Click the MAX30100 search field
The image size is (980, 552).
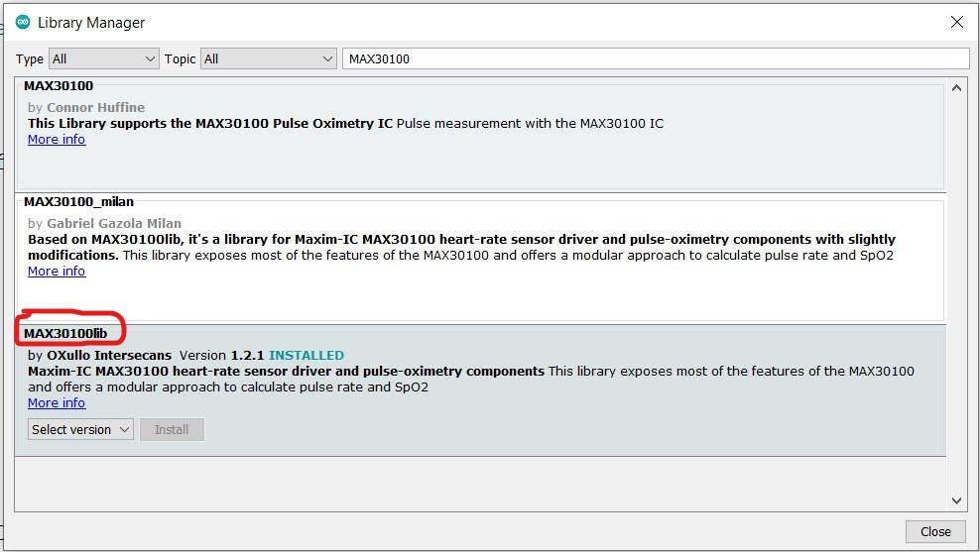[x=656, y=58]
